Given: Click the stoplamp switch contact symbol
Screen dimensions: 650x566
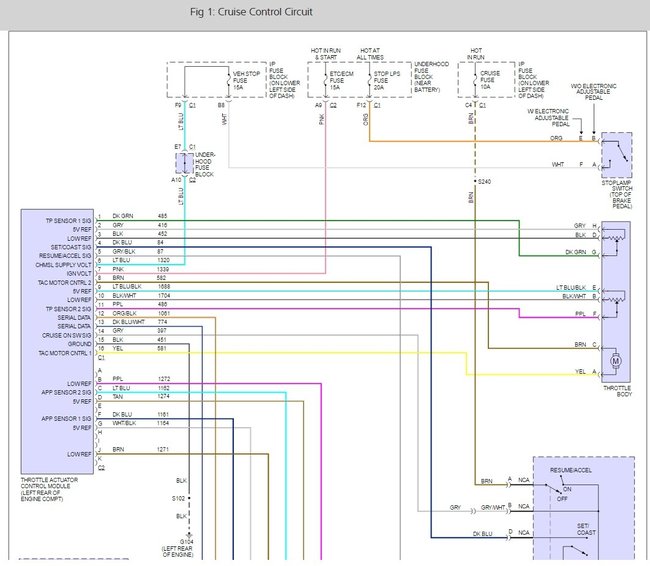Looking at the screenshot, I should coord(617,154).
